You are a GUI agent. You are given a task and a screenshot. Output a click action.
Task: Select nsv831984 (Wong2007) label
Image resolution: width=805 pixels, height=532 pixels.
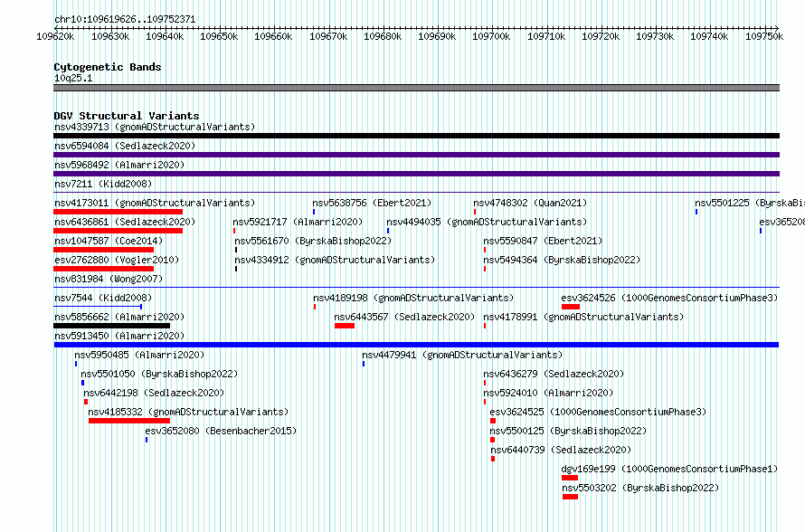click(x=109, y=279)
